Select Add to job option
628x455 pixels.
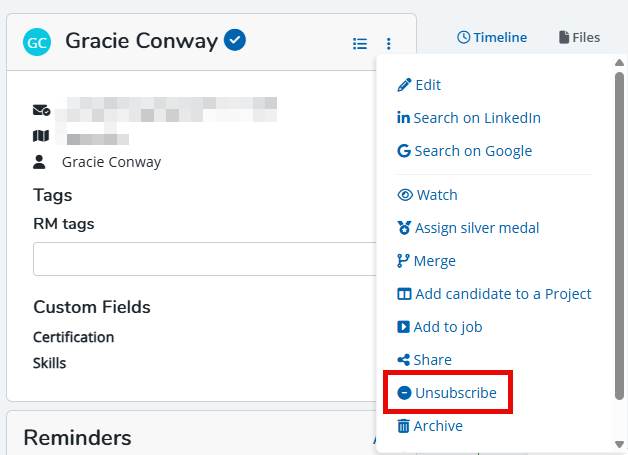[439, 327]
